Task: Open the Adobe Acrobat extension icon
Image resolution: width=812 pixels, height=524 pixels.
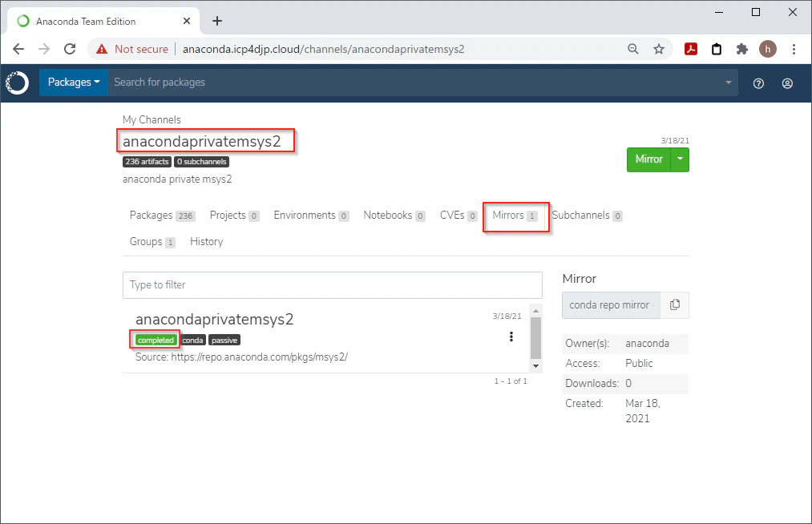Action: [x=691, y=49]
